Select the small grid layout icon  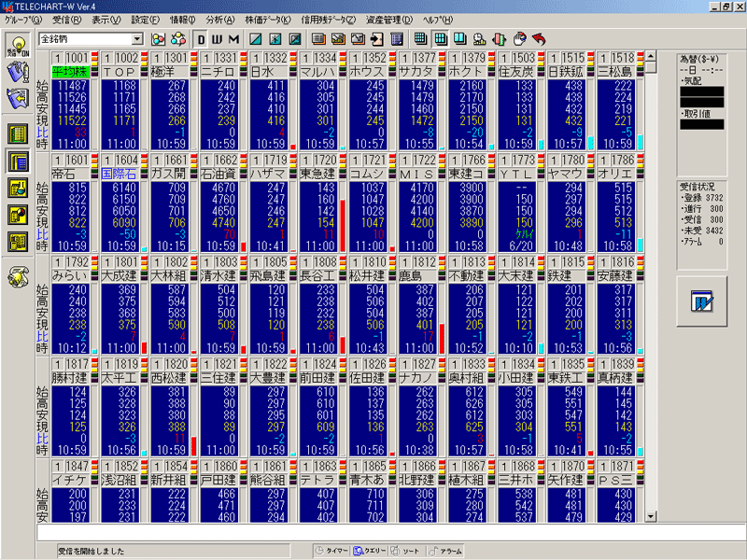[420, 39]
